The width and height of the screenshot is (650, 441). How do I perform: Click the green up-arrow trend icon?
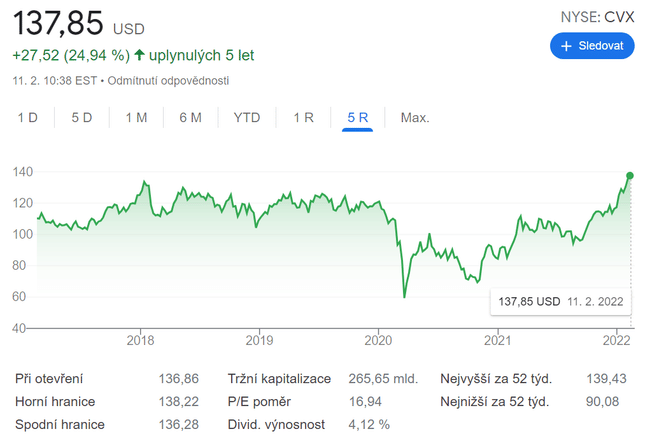(139, 55)
